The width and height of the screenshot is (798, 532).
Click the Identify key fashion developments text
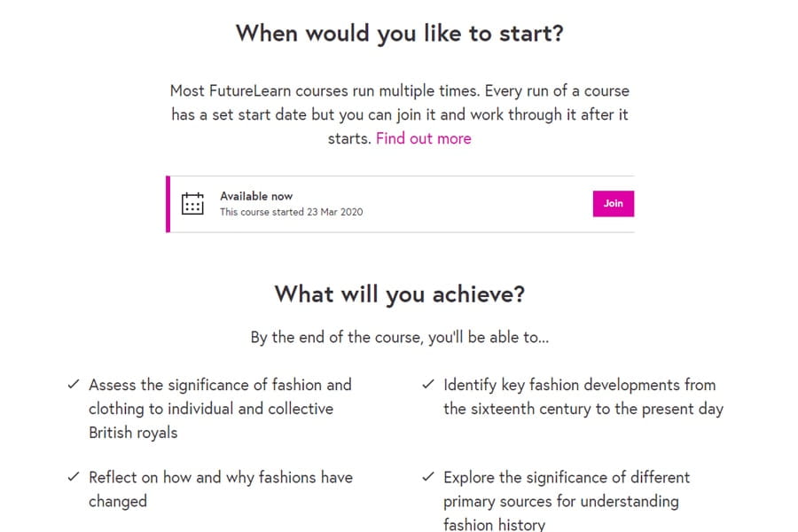[579, 385]
